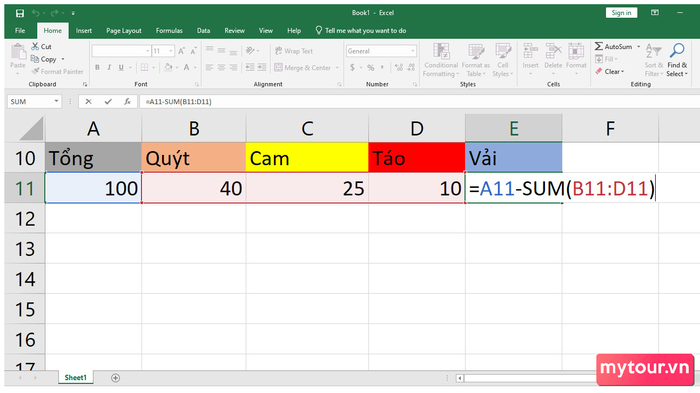Toggle Wrap Text
This screenshot has height=393, width=700.
(294, 51)
